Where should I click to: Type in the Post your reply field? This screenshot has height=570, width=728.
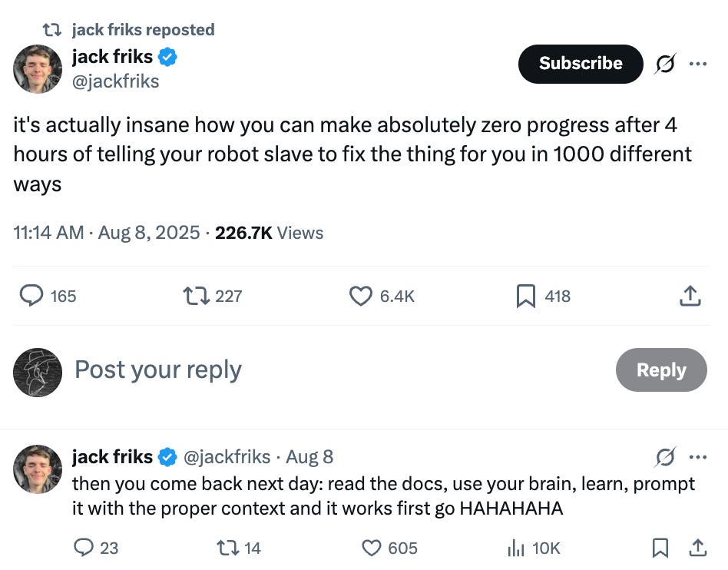pyautogui.click(x=307, y=370)
